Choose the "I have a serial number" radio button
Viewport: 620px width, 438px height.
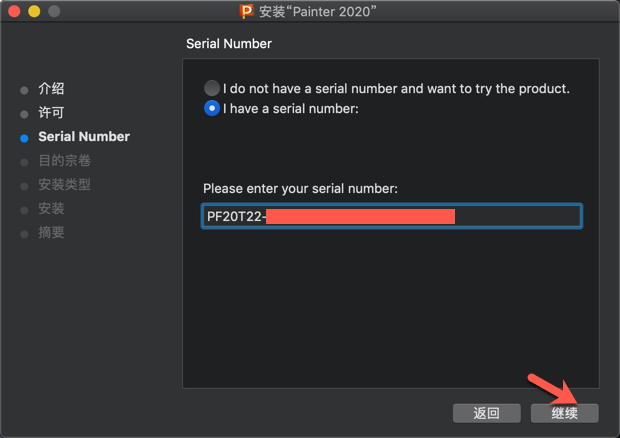(211, 108)
